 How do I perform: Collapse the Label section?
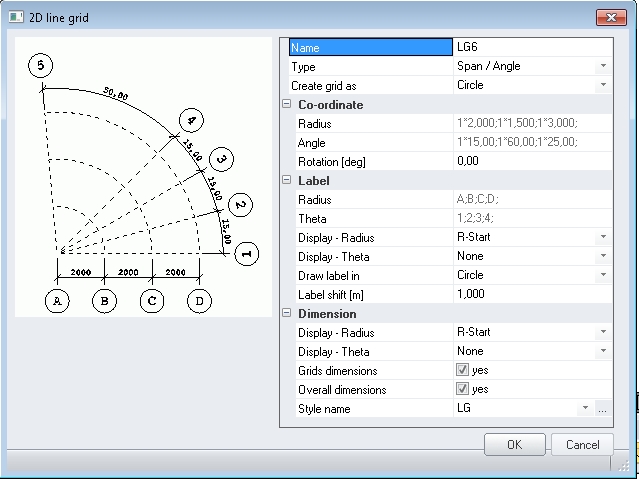pos(286,180)
